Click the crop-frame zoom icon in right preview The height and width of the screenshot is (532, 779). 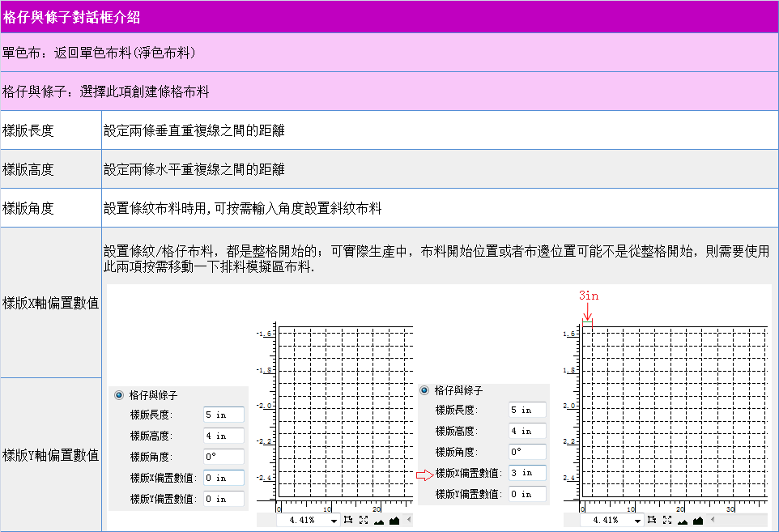pyautogui.click(x=651, y=520)
